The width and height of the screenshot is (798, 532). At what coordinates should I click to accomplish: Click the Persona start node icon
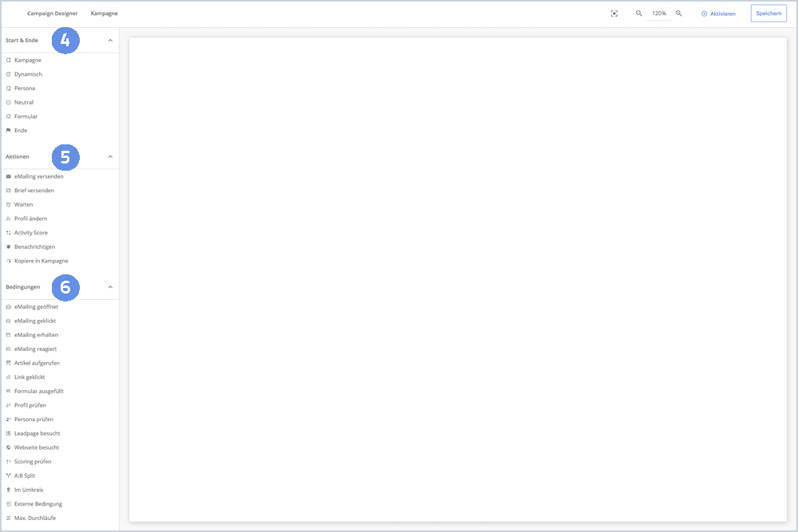point(8,89)
